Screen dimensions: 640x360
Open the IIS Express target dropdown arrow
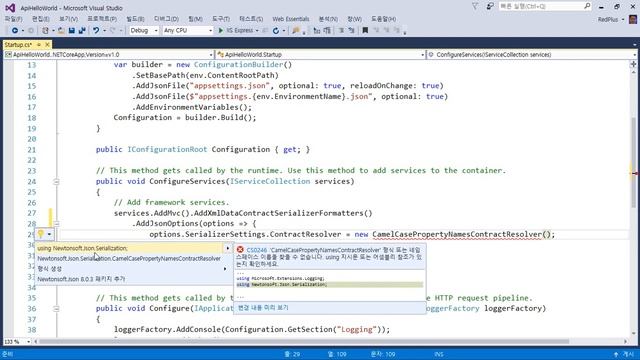click(x=257, y=31)
